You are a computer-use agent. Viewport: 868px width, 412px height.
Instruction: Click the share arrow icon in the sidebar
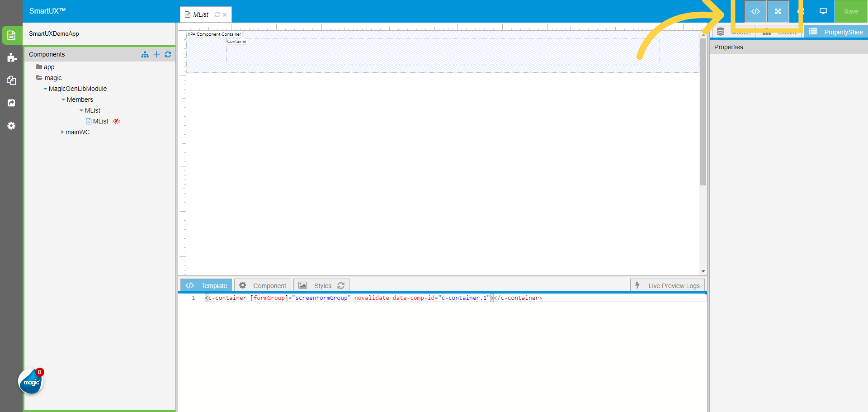tap(11, 103)
